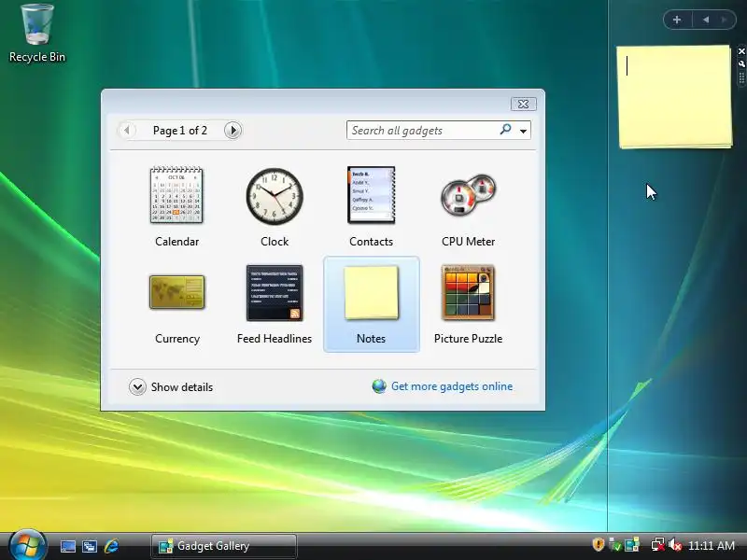Select the Clock gadget icon
Screen dimensions: 747x560
(275, 196)
